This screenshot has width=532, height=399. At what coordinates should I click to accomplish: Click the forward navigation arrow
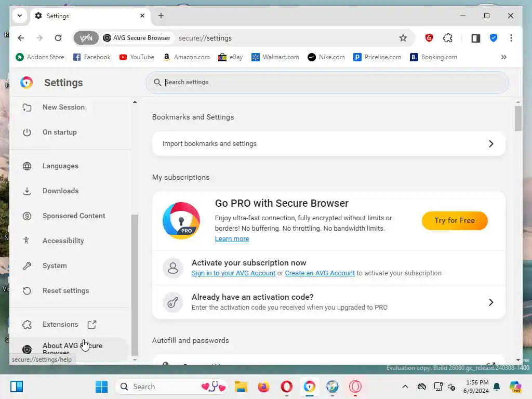(x=39, y=38)
